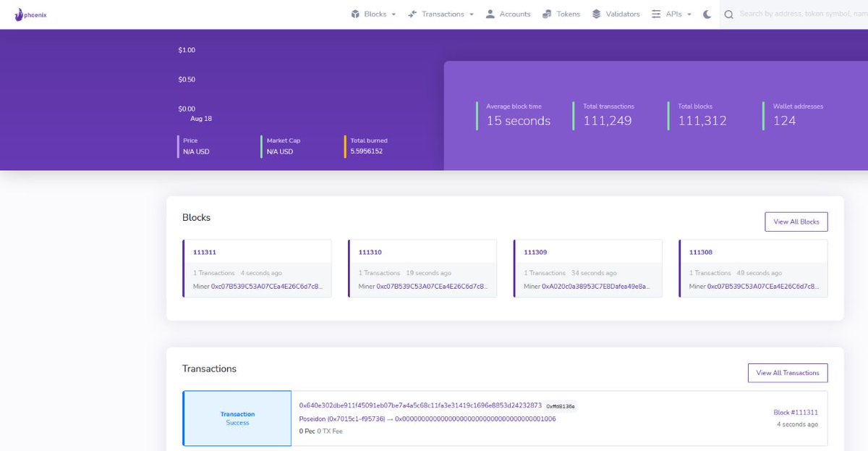Click the APIs list icon
Image resolution: width=868 pixels, height=451 pixels.
[656, 14]
